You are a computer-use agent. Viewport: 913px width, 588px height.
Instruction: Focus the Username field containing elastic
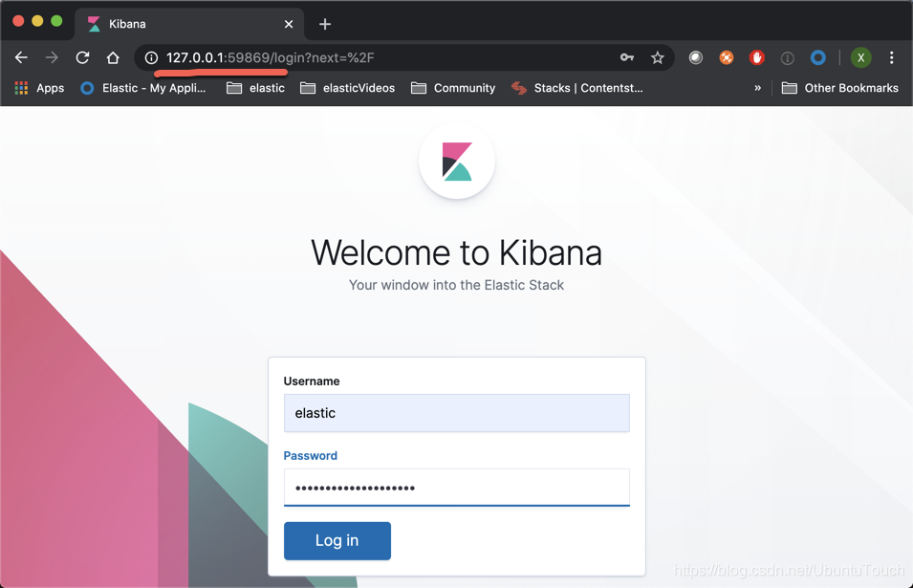coord(457,413)
